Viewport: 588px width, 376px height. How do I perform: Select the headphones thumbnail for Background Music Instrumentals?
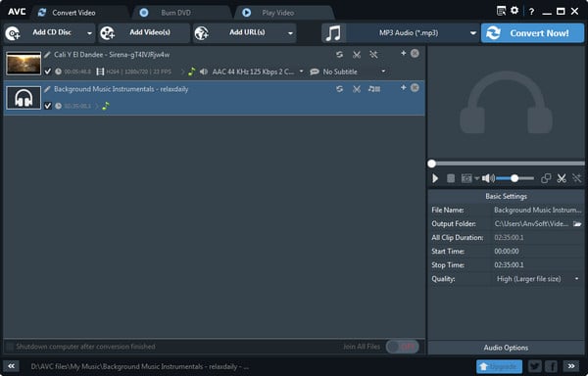click(24, 98)
